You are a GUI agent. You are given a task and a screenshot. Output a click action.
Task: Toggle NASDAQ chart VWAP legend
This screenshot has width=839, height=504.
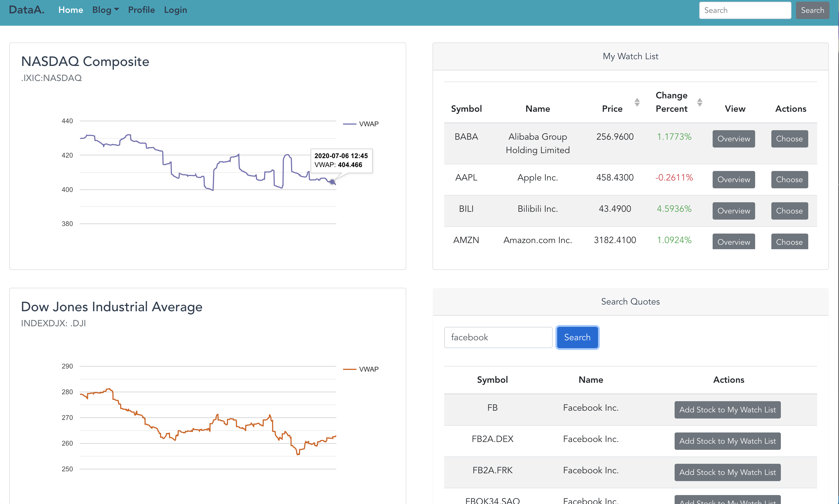tap(361, 124)
